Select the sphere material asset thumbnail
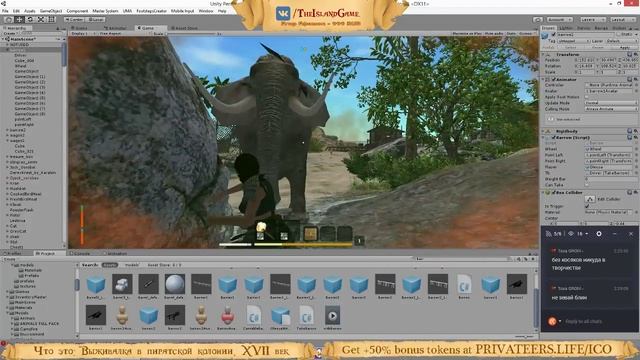Viewport: 640px width, 360px height. click(x=175, y=284)
